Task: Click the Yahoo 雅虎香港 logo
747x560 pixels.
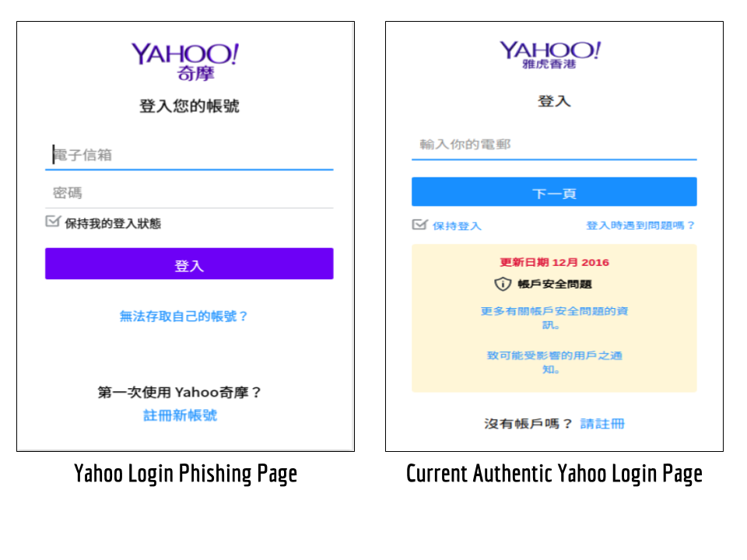Action: [x=549, y=54]
